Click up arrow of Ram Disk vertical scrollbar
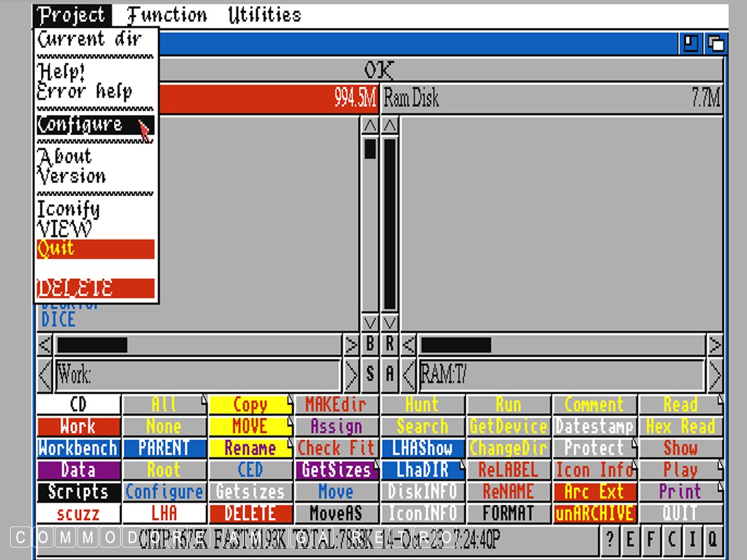Viewport: 747px width, 560px height. (x=390, y=126)
